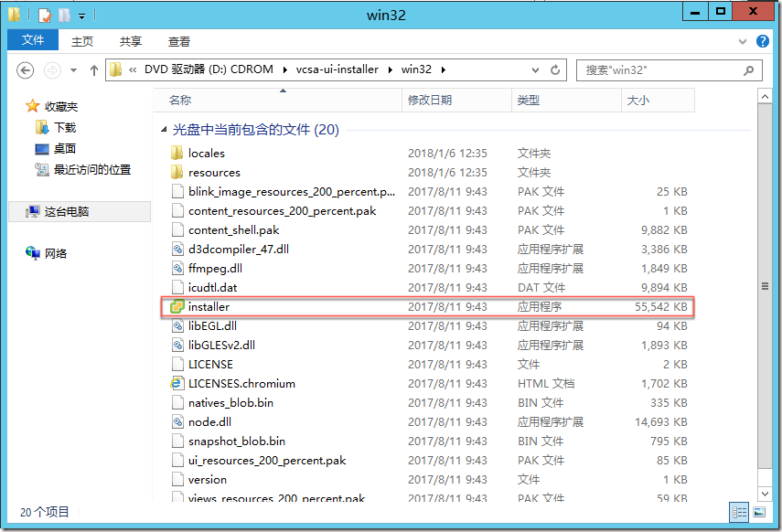Image resolution: width=782 pixels, height=532 pixels.
Task: Click DVD 驱动器 (D:) CDROM breadcrumb
Action: pos(209,69)
